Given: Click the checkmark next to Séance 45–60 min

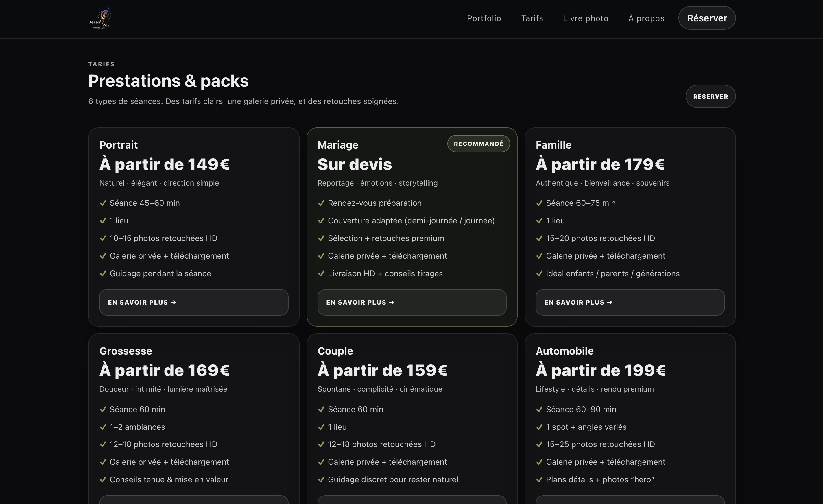Looking at the screenshot, I should tap(103, 203).
